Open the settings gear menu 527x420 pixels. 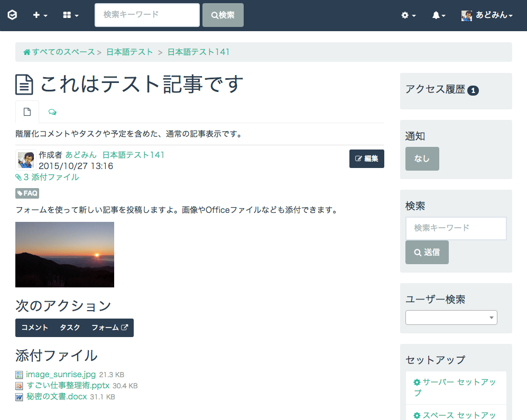tap(408, 15)
